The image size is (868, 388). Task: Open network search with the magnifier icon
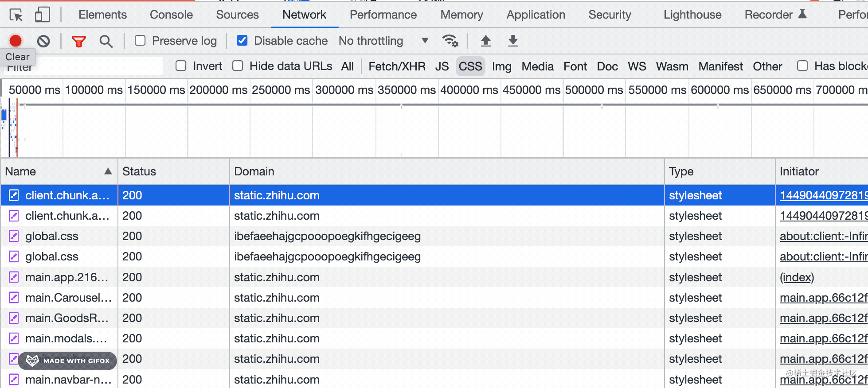tap(106, 41)
